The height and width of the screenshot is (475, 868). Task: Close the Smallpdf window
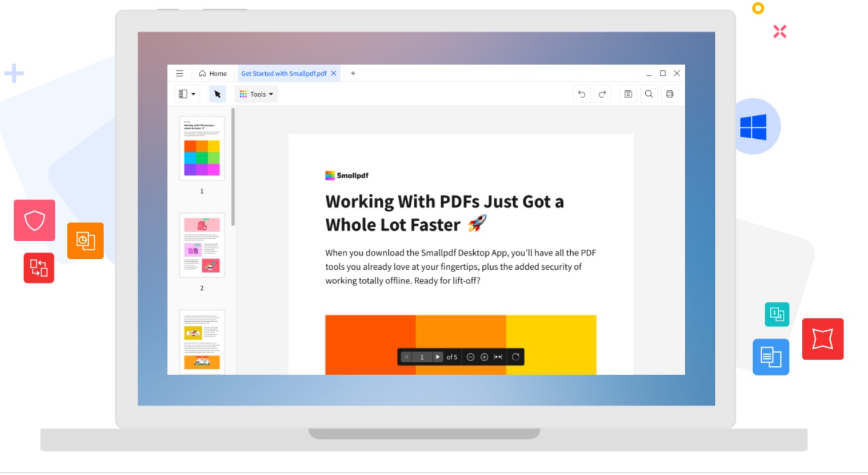pyautogui.click(x=677, y=73)
